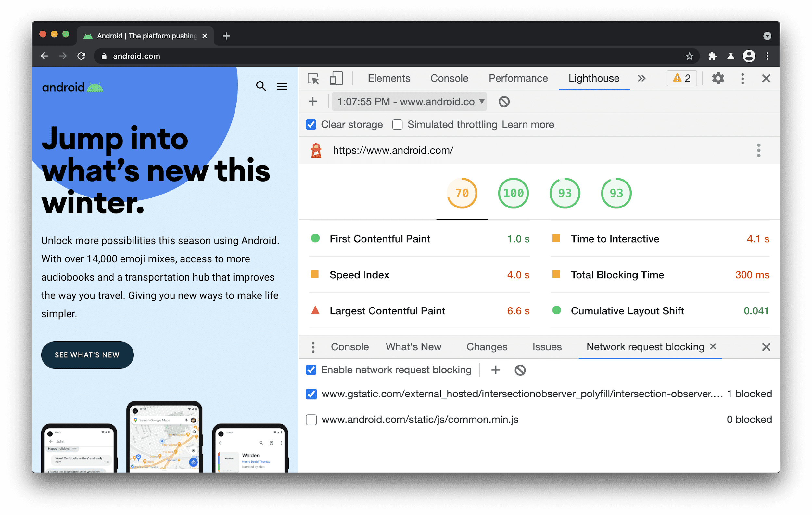Click the add network block pattern icon
812x515 pixels.
(496, 370)
